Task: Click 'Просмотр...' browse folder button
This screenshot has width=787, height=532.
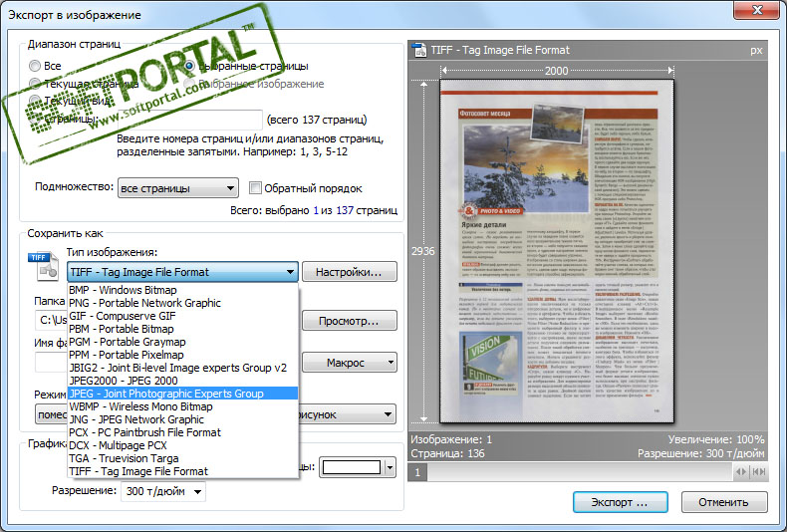Action: (350, 321)
